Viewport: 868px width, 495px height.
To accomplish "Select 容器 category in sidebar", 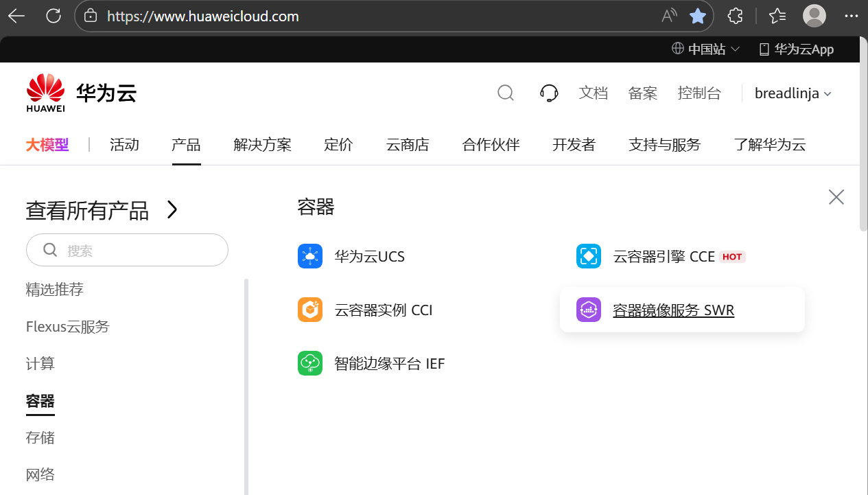I will 40,401.
